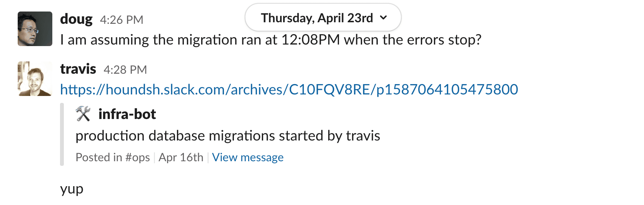Click the Apr 16th date in the preview
Screen dimensions: 644x205
tap(181, 157)
